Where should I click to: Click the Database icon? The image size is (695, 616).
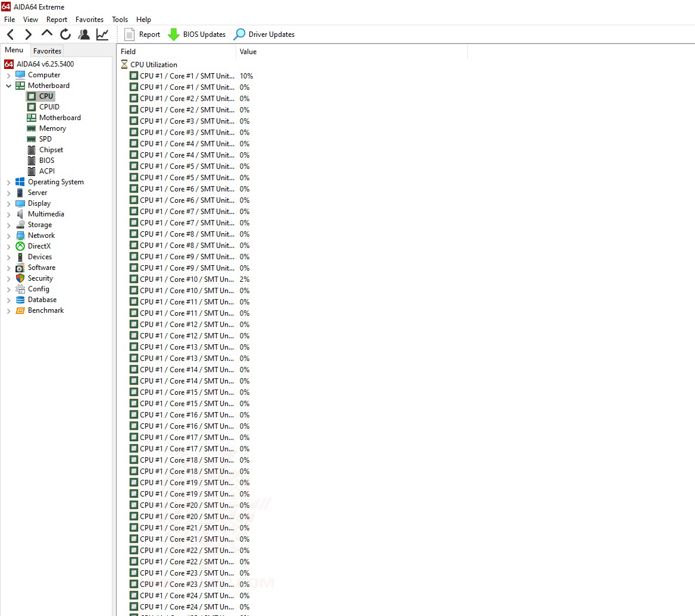click(20, 299)
